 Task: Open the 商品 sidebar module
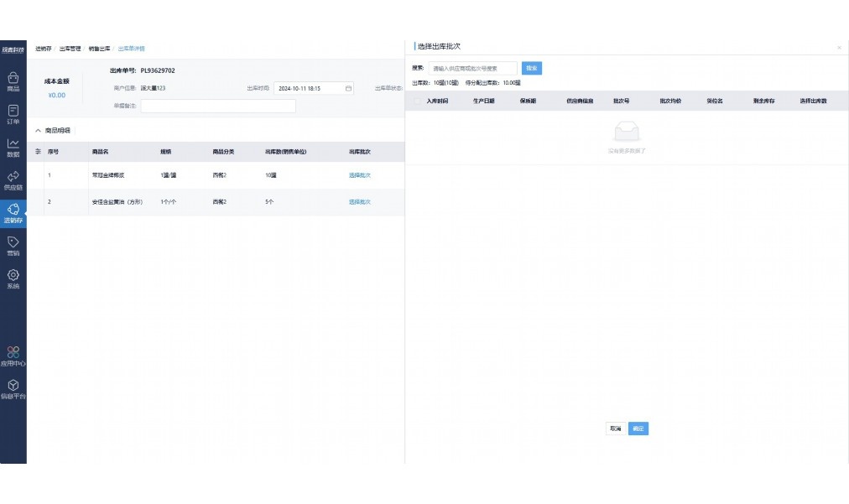tap(13, 81)
